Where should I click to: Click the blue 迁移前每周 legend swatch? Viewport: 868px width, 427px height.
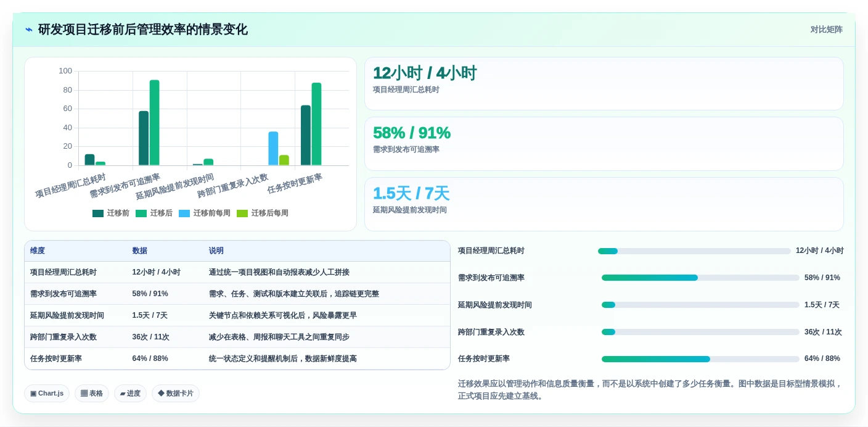tap(184, 213)
